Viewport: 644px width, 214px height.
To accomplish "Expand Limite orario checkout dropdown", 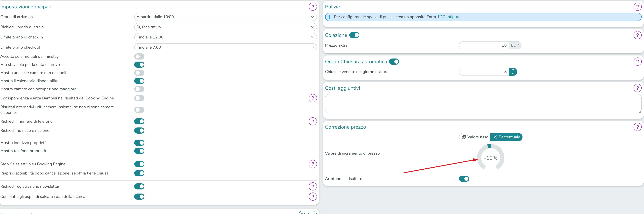I will coord(225,47).
